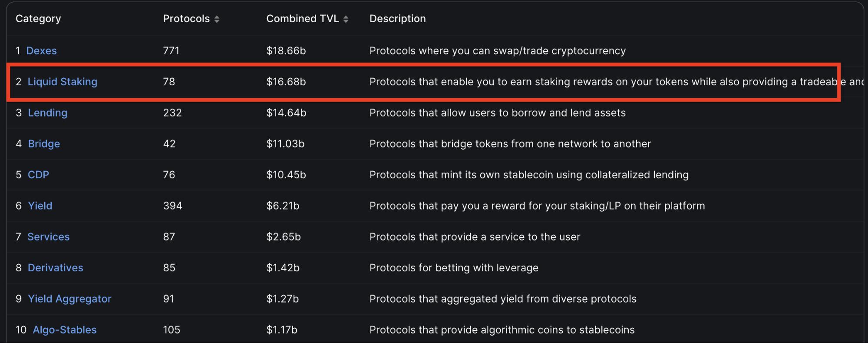Click the Combined TVL header label
Viewport: 868px width, 343px height.
(x=302, y=19)
